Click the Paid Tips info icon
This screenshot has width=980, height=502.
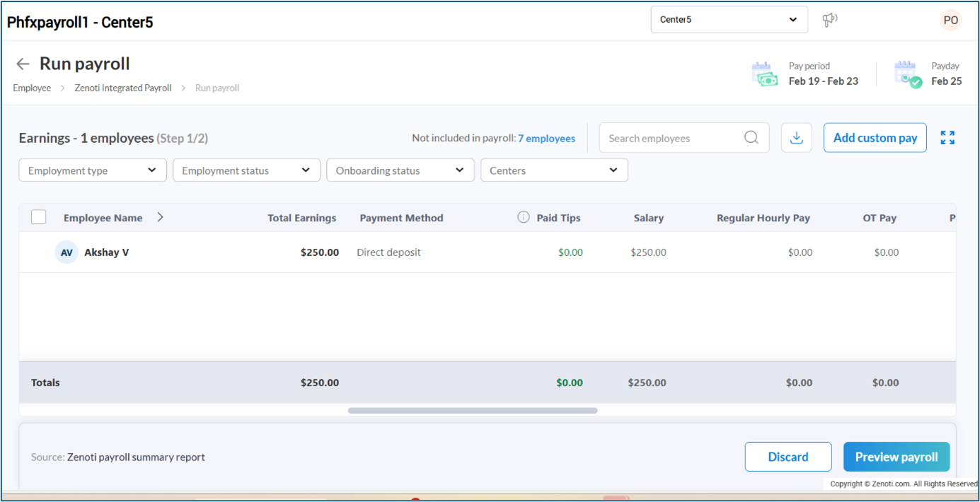coord(524,218)
